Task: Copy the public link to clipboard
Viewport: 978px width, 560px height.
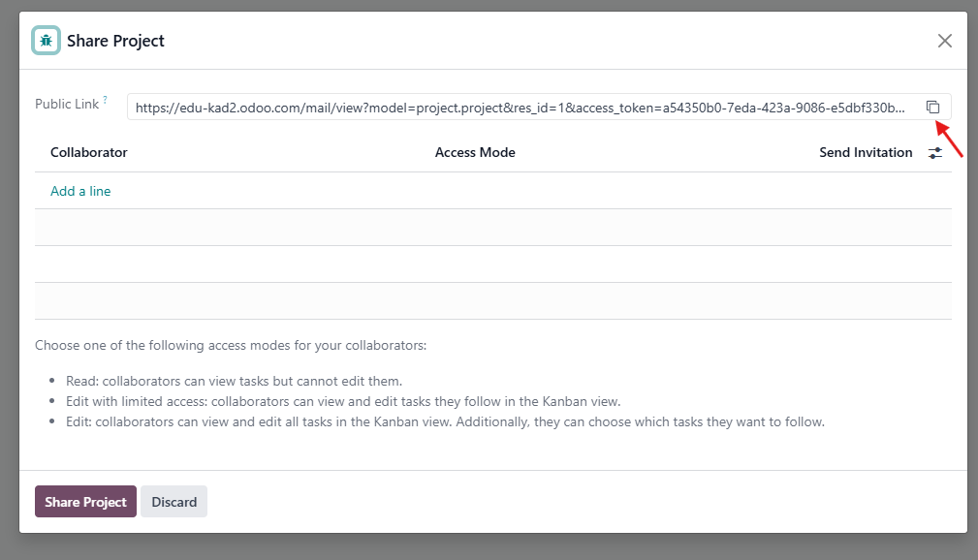Action: click(932, 108)
